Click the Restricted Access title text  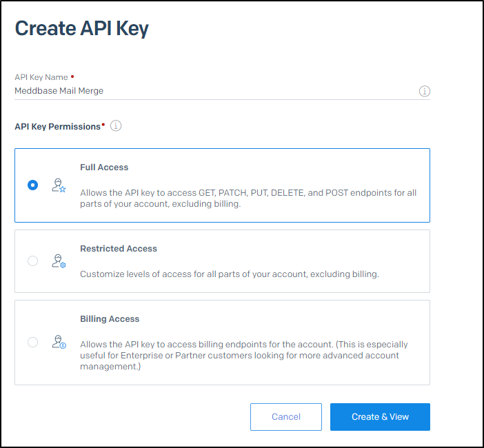point(119,249)
